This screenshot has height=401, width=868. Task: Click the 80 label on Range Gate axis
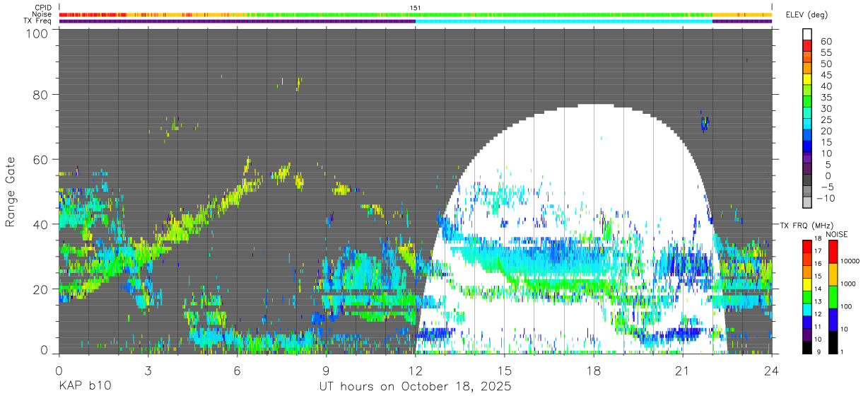coord(41,95)
